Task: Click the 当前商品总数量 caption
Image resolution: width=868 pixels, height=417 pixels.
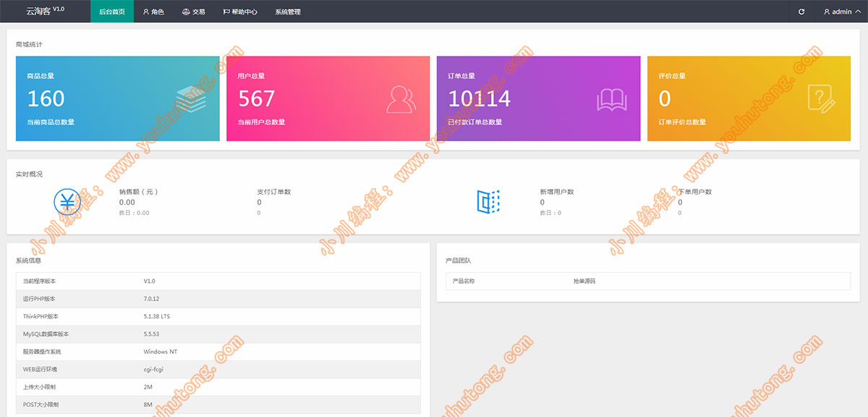Action: [51, 122]
